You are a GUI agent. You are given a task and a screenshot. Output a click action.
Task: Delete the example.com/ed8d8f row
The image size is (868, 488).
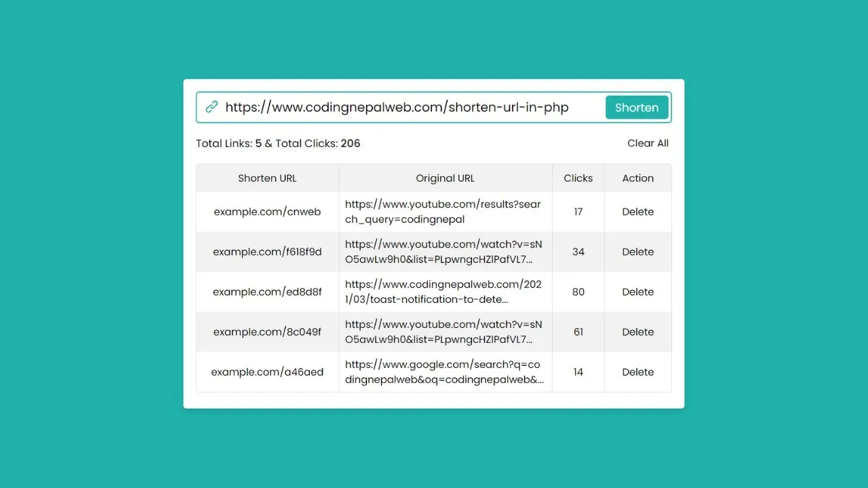pyautogui.click(x=638, y=291)
